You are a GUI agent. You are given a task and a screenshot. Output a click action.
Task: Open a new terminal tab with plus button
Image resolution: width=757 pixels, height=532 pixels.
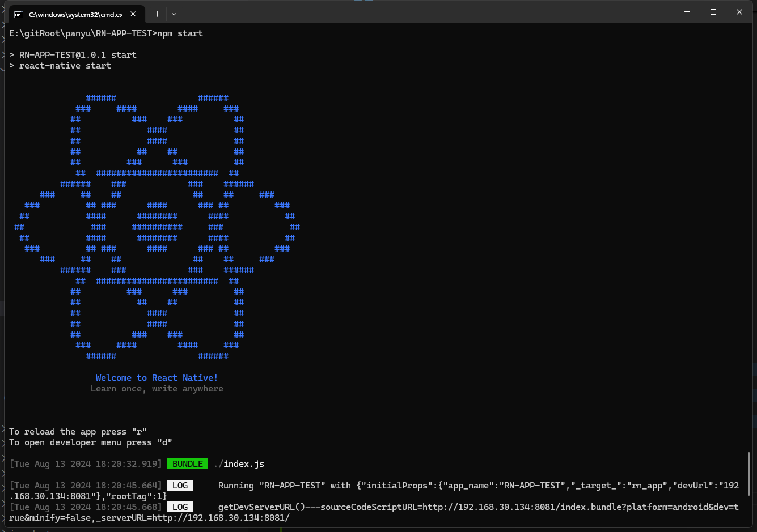(157, 14)
